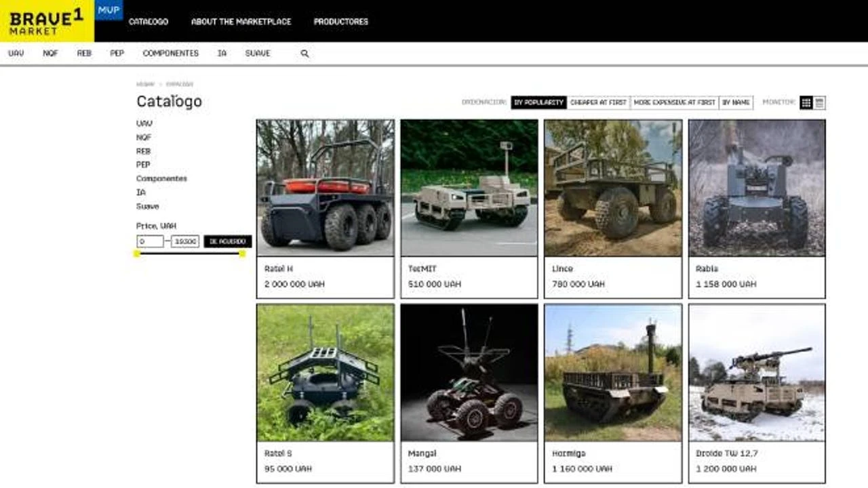Sort by popularity
The width and height of the screenshot is (868, 488).
point(538,102)
